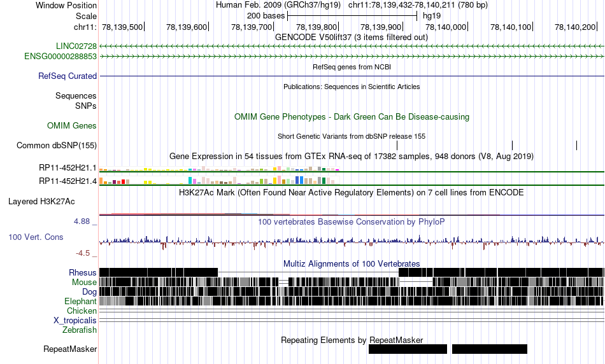
Task: Select the Mouse alignment row label
Action: pos(84,283)
